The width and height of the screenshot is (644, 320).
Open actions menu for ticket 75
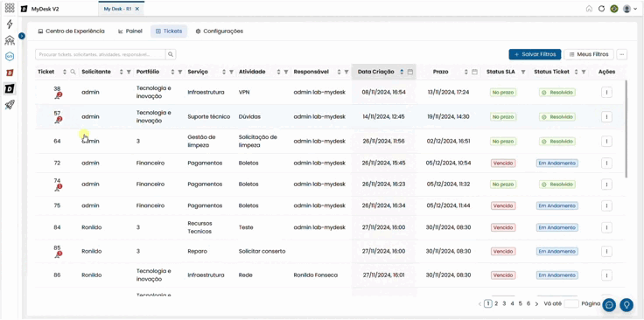[x=606, y=206]
